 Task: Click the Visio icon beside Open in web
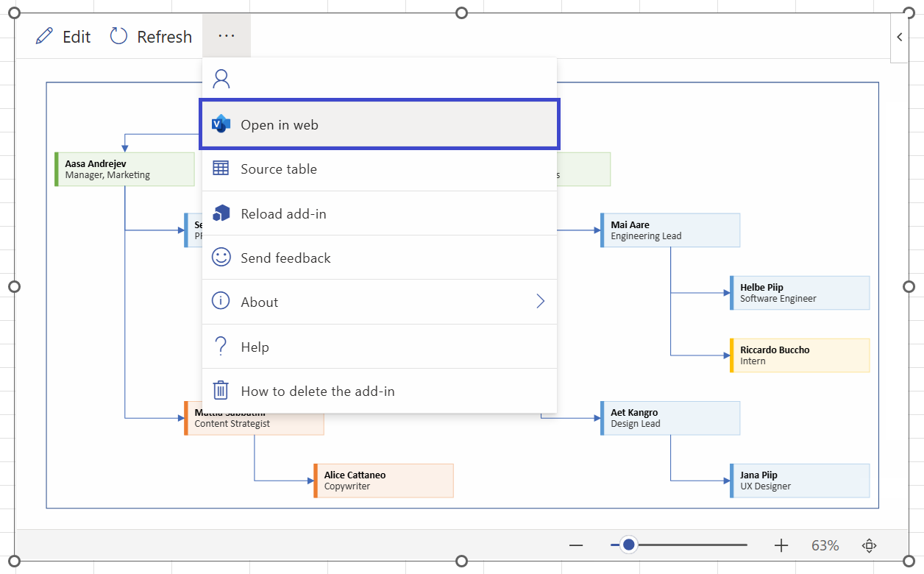pos(220,124)
